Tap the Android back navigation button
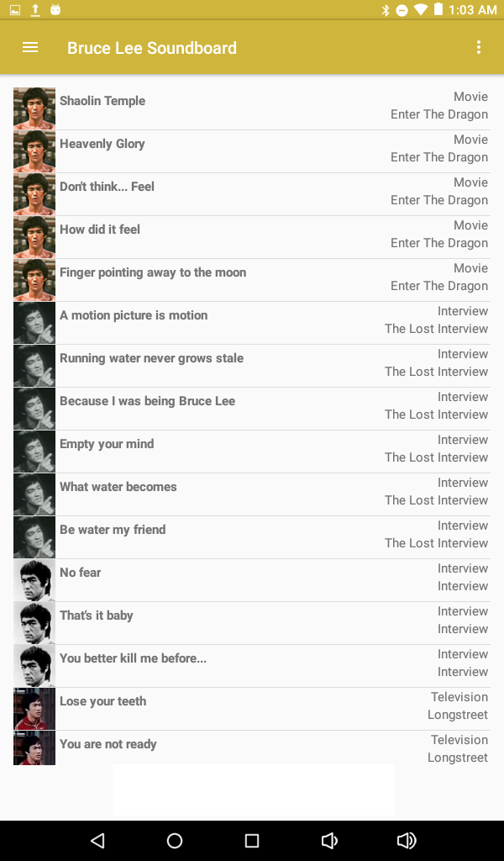This screenshot has height=861, width=504. pos(97,840)
